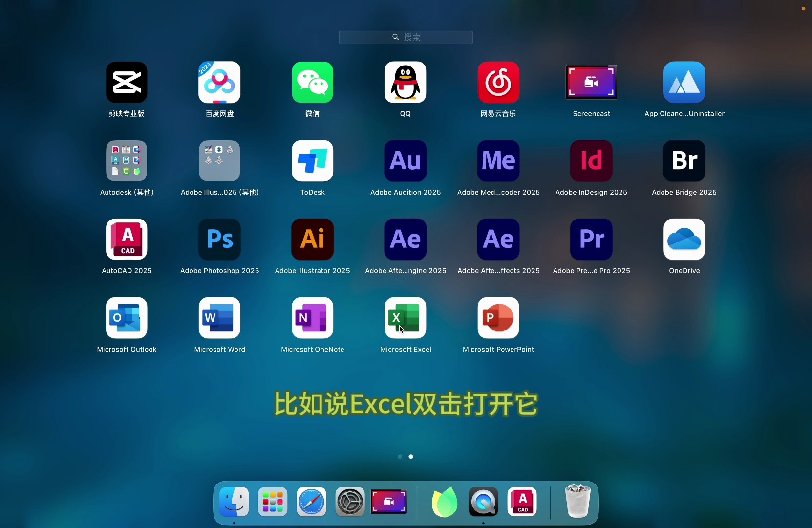Expand the Autodesk (其他) folder
The height and width of the screenshot is (528, 812).
tap(127, 161)
